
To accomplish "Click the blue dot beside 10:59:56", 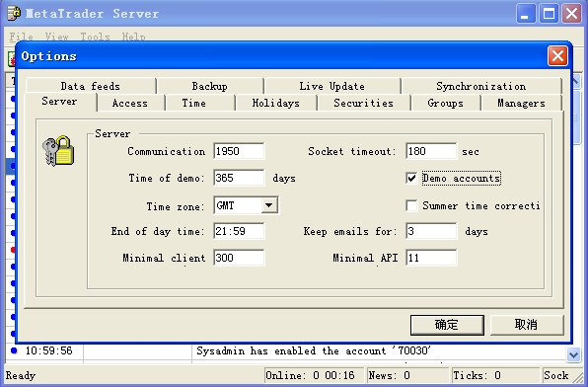I will coord(14,350).
